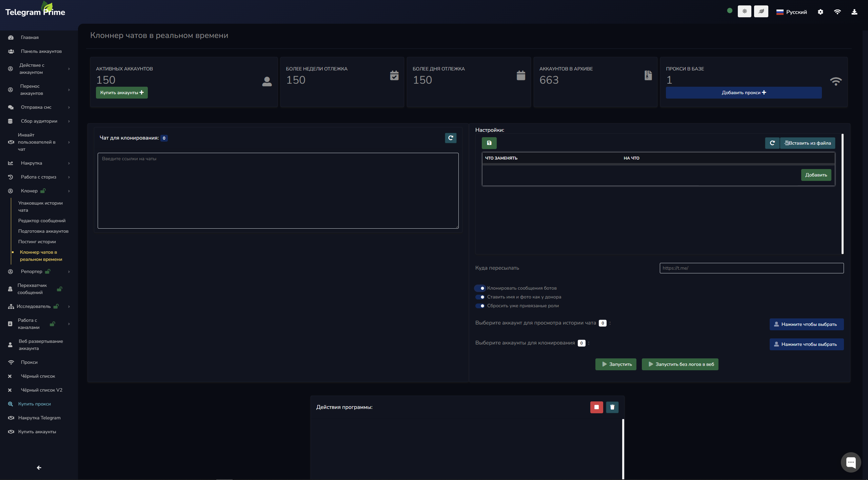Screen dimensions: 868x480
Task: Click the download icon in header
Action: [854, 12]
